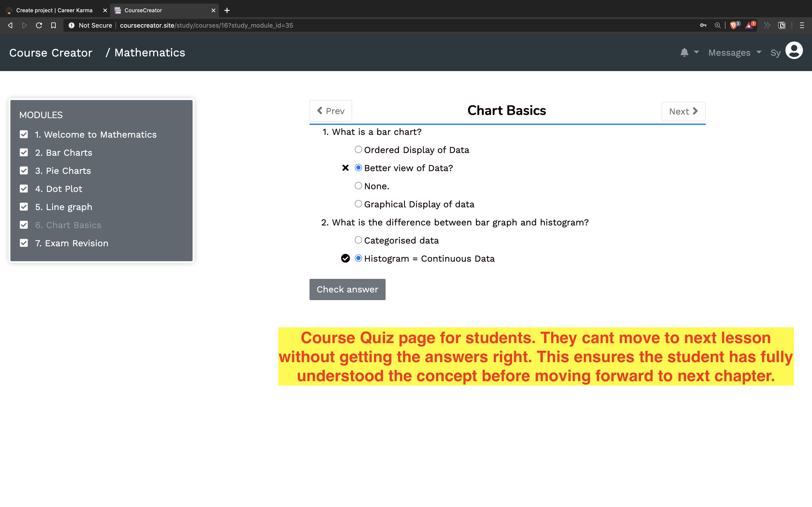Expand the notifications bell dropdown
This screenshot has width=812, height=507.
point(689,53)
